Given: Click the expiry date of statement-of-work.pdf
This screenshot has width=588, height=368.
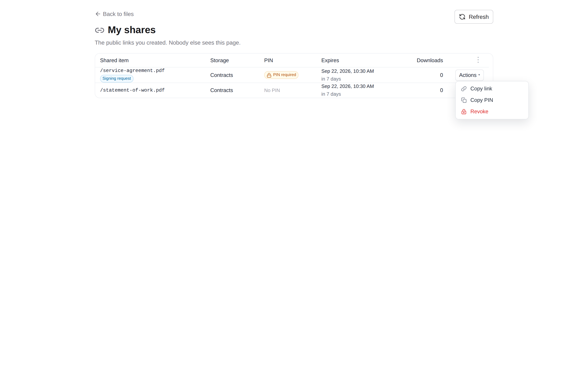Looking at the screenshot, I should (347, 86).
